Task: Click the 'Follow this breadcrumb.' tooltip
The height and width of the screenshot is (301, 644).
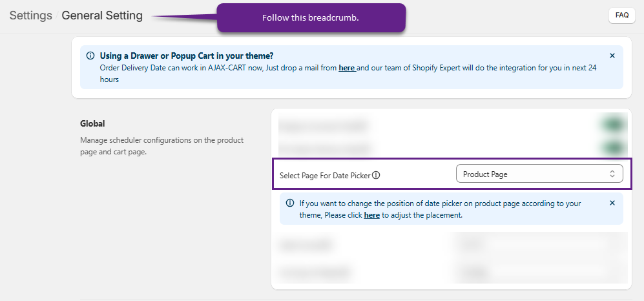Action: [x=311, y=18]
